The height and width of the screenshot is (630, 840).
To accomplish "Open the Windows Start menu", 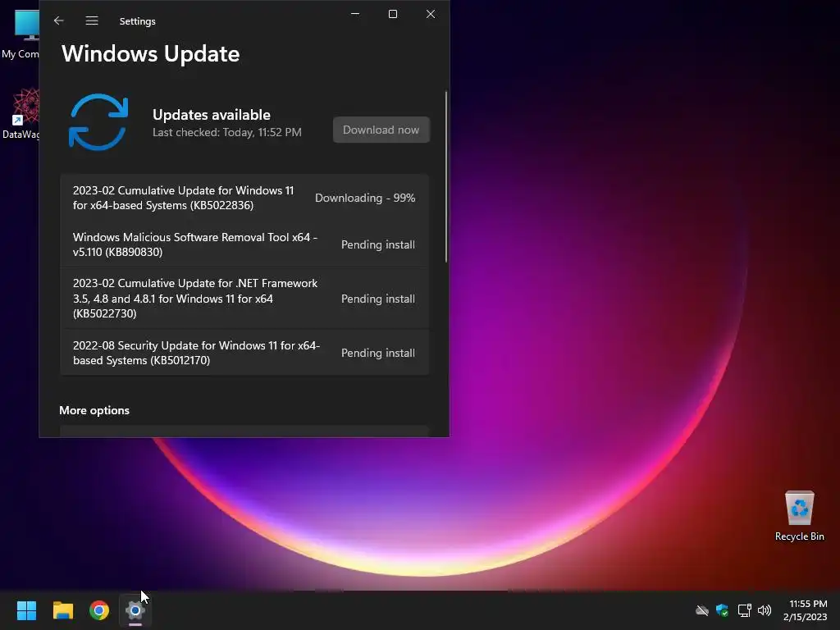I will [26, 610].
